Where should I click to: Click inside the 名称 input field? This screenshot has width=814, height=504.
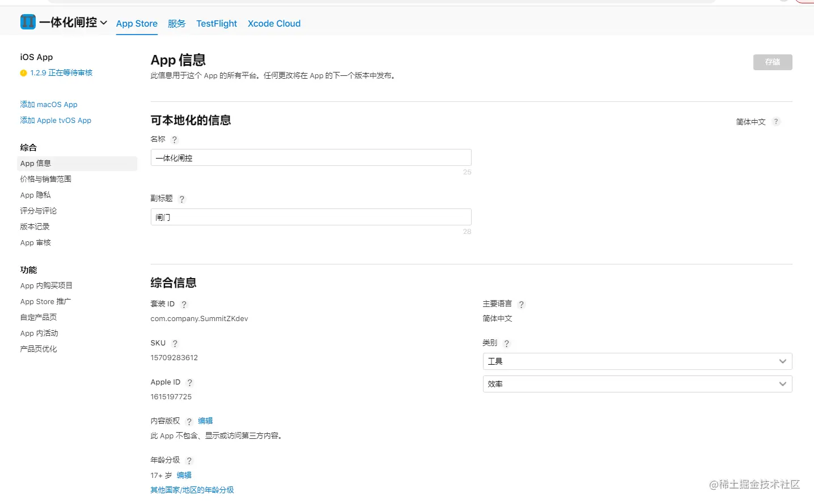(311, 157)
